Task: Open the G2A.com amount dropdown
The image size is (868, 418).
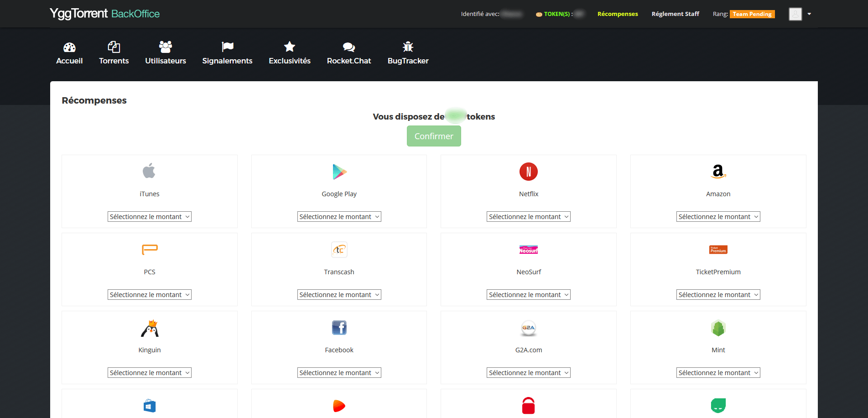Action: [x=529, y=373]
